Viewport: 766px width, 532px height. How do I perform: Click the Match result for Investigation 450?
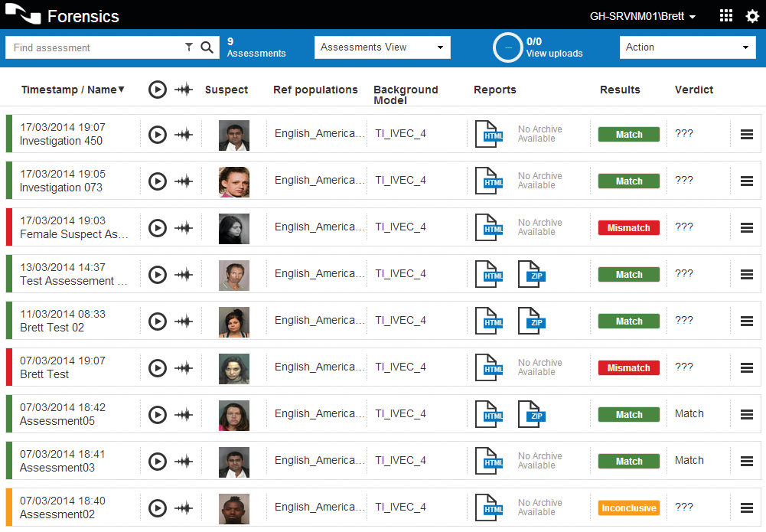[x=628, y=134]
